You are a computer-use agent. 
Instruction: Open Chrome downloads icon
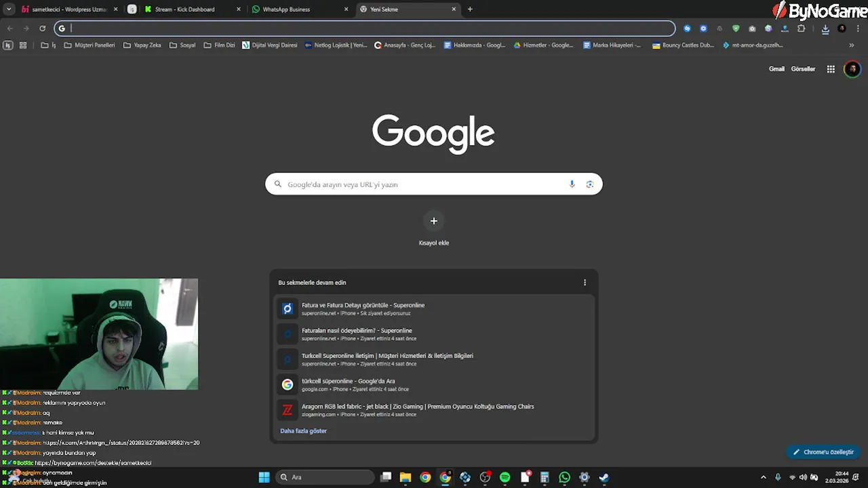825,28
